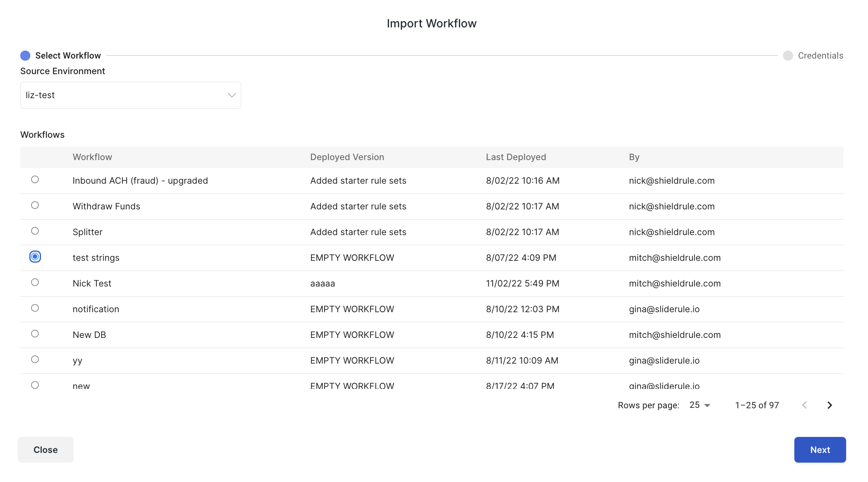This screenshot has width=868, height=482.
Task: Click the Credentials step label
Action: click(820, 56)
